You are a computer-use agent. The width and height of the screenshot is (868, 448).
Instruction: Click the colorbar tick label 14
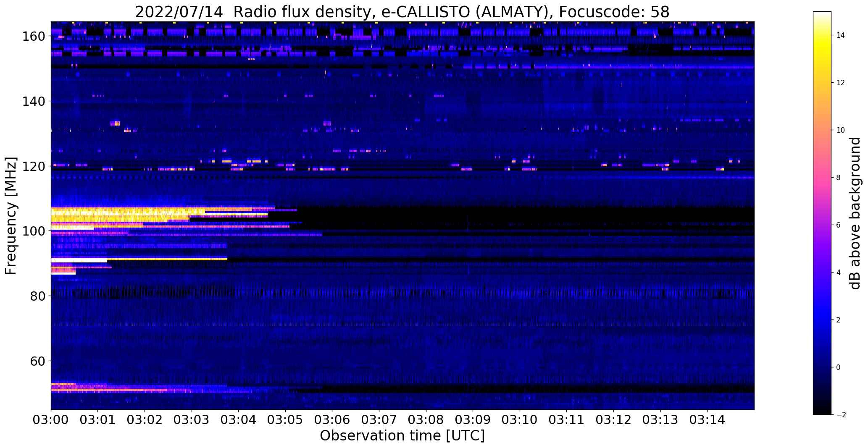pos(841,35)
